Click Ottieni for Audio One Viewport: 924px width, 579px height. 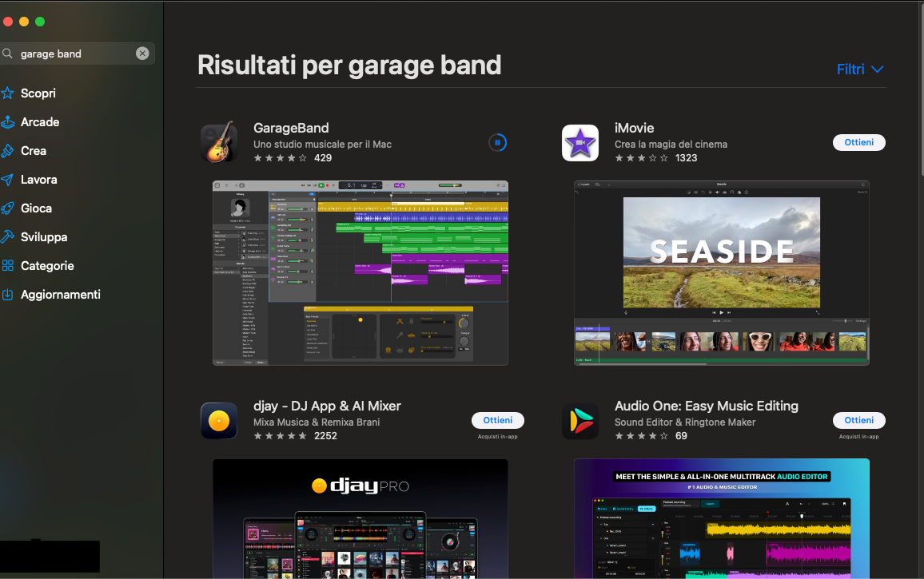[x=858, y=421]
